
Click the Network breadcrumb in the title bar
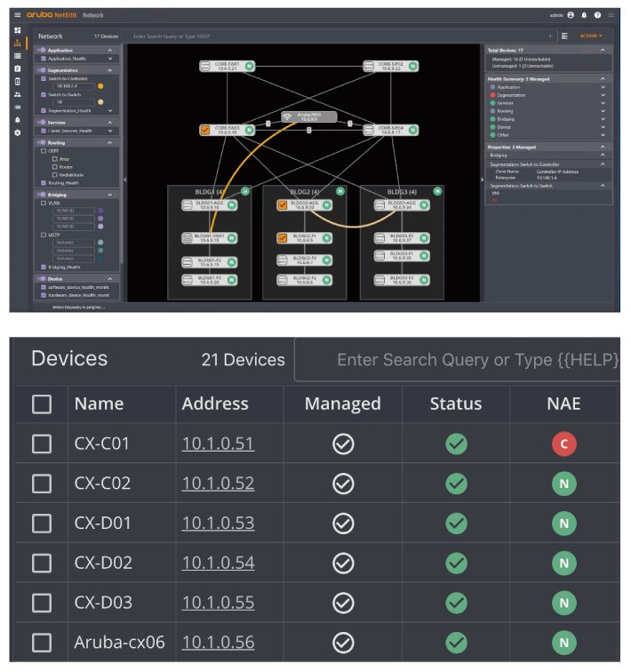93,15
